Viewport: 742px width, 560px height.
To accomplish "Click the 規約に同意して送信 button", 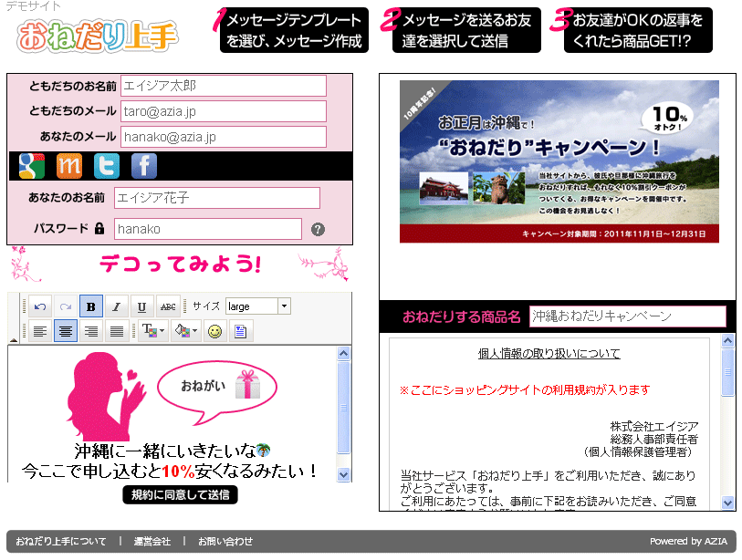I will click(x=180, y=495).
